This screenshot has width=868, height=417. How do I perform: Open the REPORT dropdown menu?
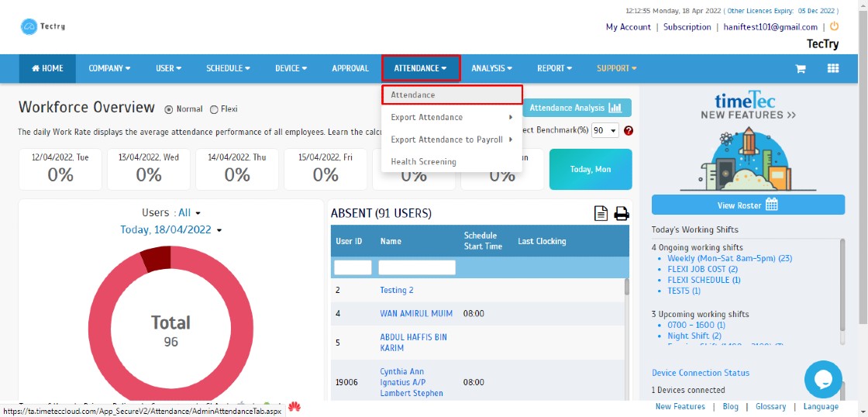click(554, 69)
